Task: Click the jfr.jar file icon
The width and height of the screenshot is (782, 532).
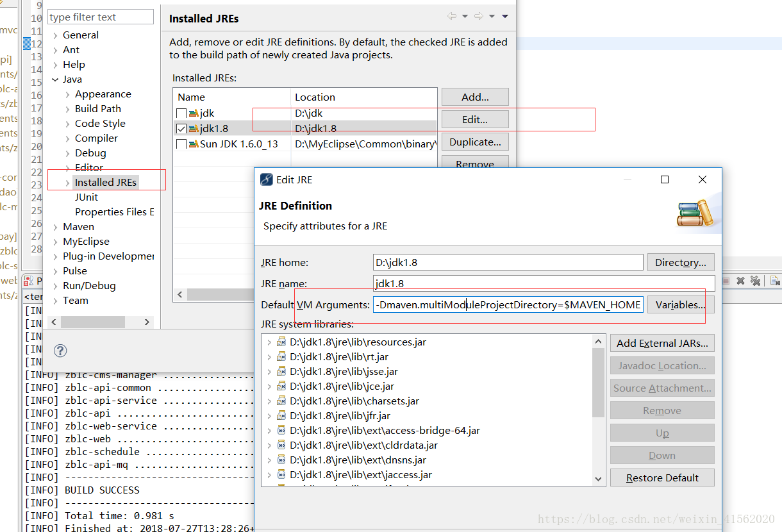Action: [281, 416]
